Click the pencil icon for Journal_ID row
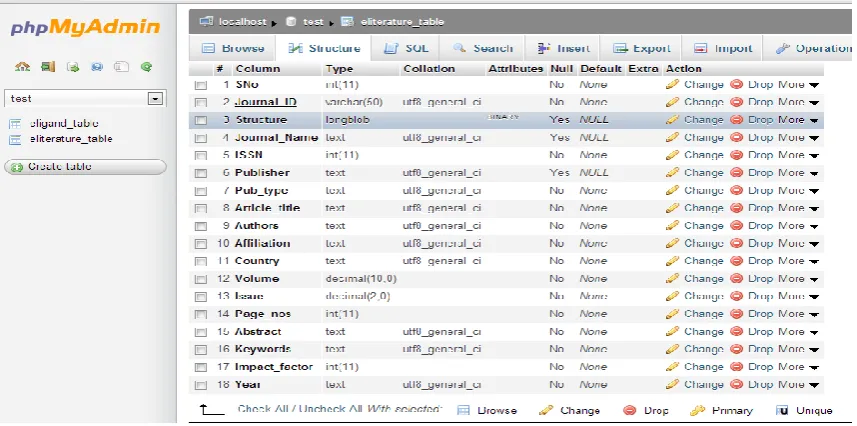 (x=673, y=102)
